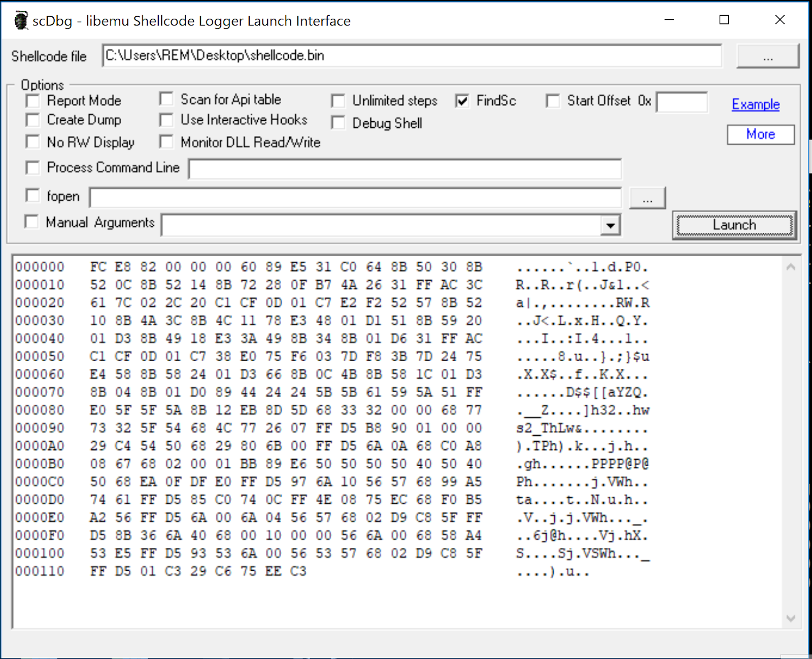Enable Scan for Api table
This screenshot has width=812, height=659.
click(x=166, y=99)
